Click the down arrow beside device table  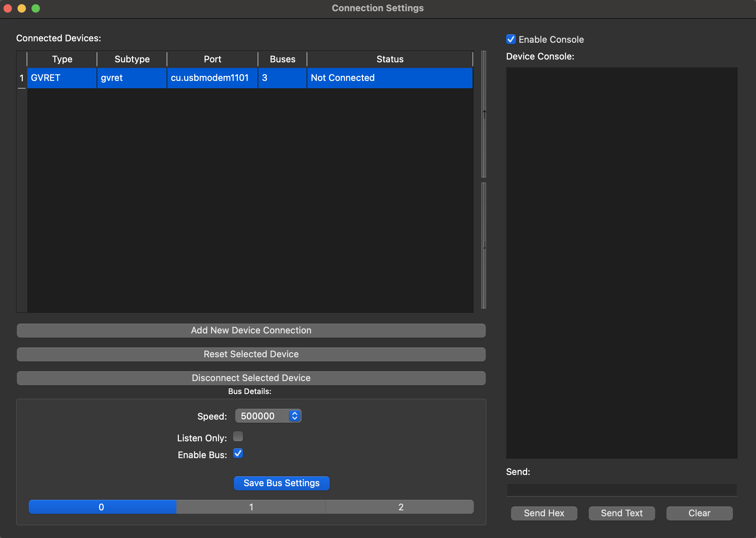click(x=484, y=245)
